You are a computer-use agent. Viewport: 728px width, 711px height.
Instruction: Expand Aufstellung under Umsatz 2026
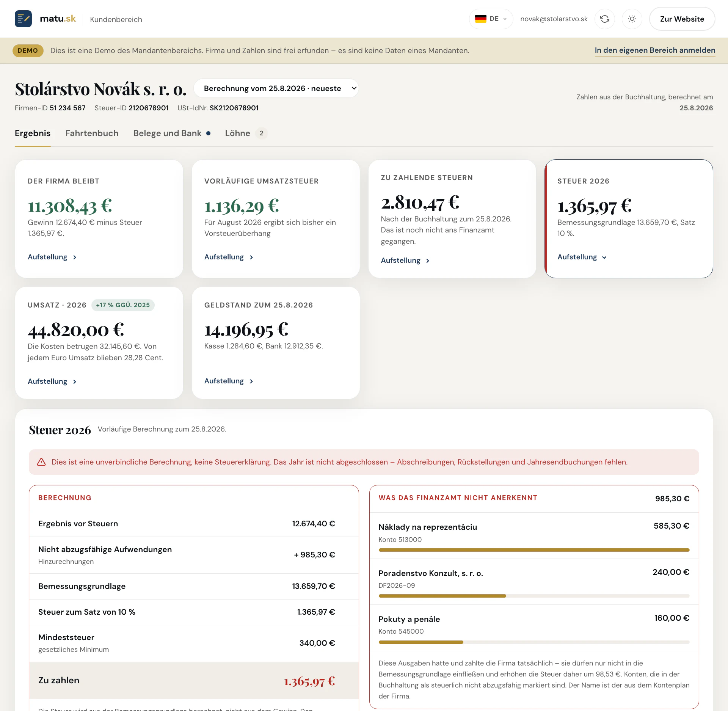click(x=52, y=381)
